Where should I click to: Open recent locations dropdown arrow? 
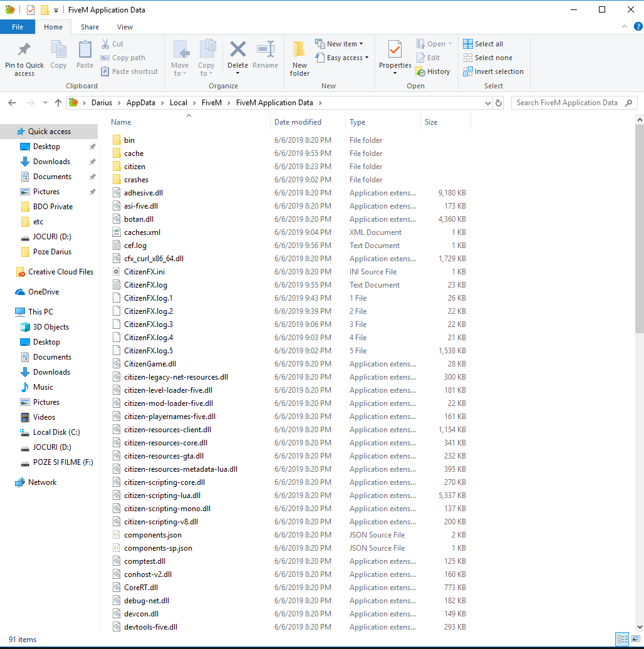click(x=44, y=103)
